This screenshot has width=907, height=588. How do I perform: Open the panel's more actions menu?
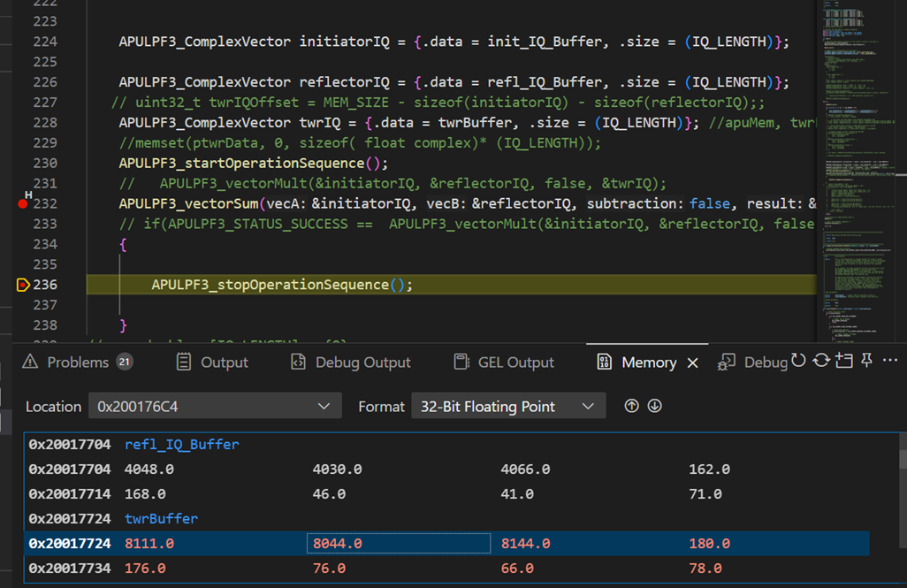point(888,361)
